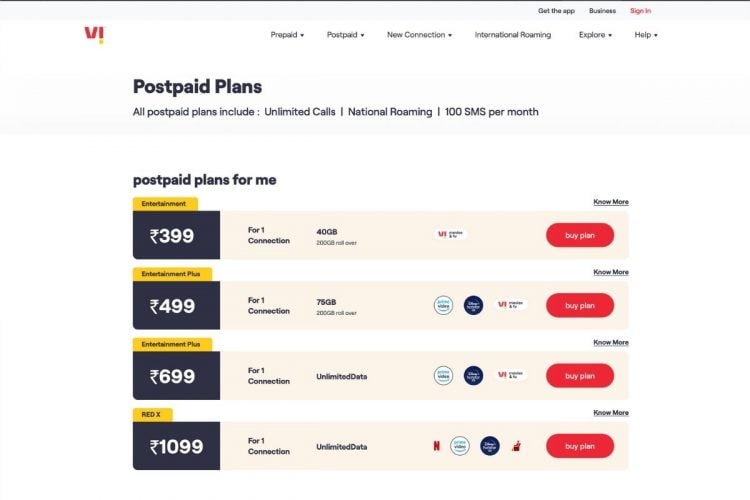750x500 pixels.
Task: Open the Explore dropdown menu
Action: pos(595,35)
